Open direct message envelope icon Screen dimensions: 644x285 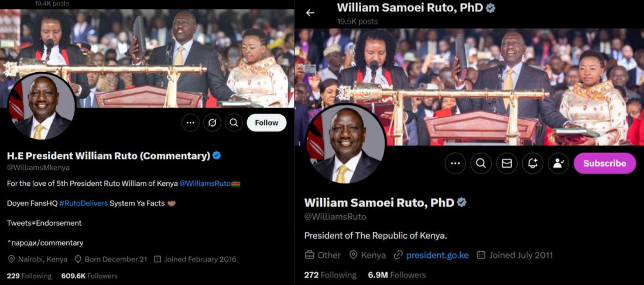point(507,163)
